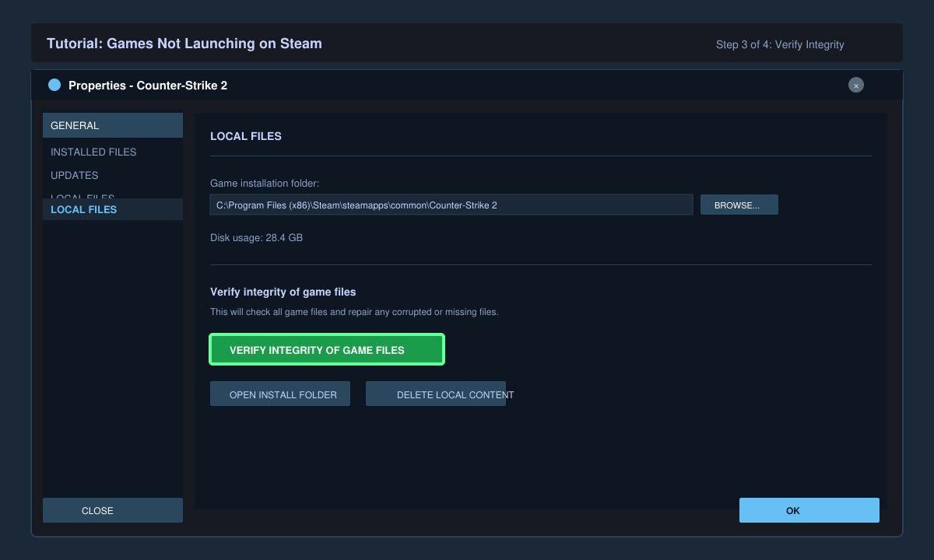Click OPEN INSTALL FOLDER button

(280, 394)
